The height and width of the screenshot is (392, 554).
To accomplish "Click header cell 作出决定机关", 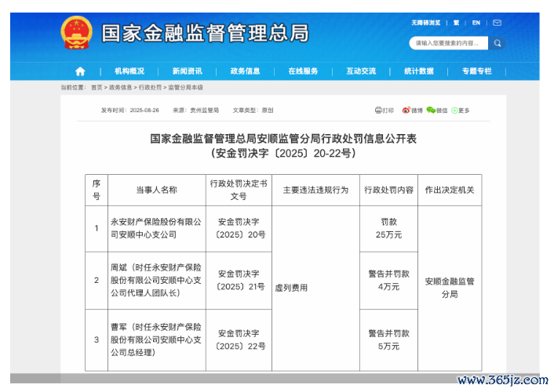I will pyautogui.click(x=450, y=190).
